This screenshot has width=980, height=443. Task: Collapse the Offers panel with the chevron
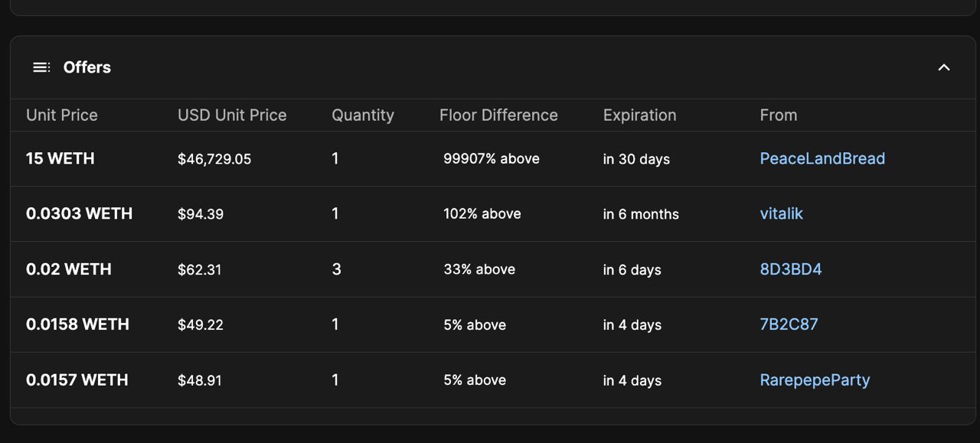(x=944, y=67)
